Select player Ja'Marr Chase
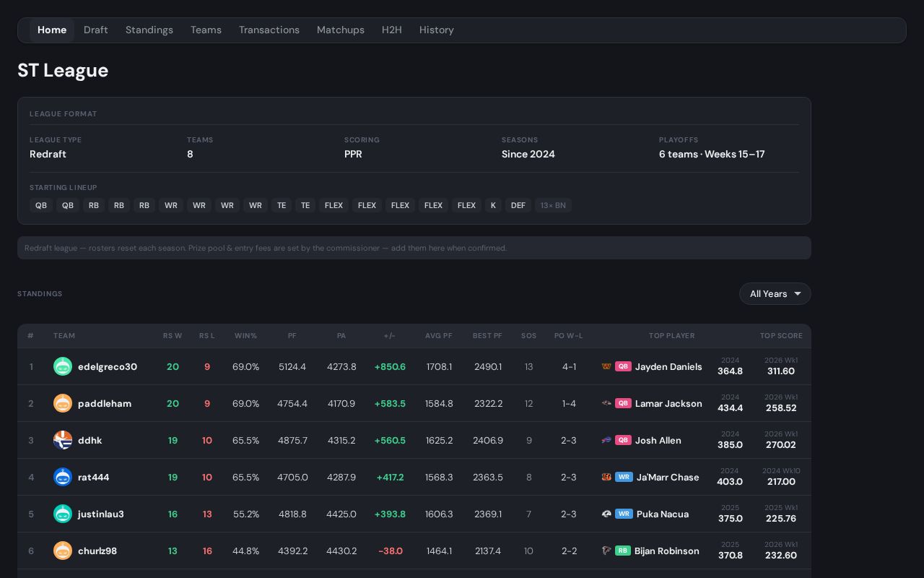Viewport: 924px width, 578px height. (668, 477)
